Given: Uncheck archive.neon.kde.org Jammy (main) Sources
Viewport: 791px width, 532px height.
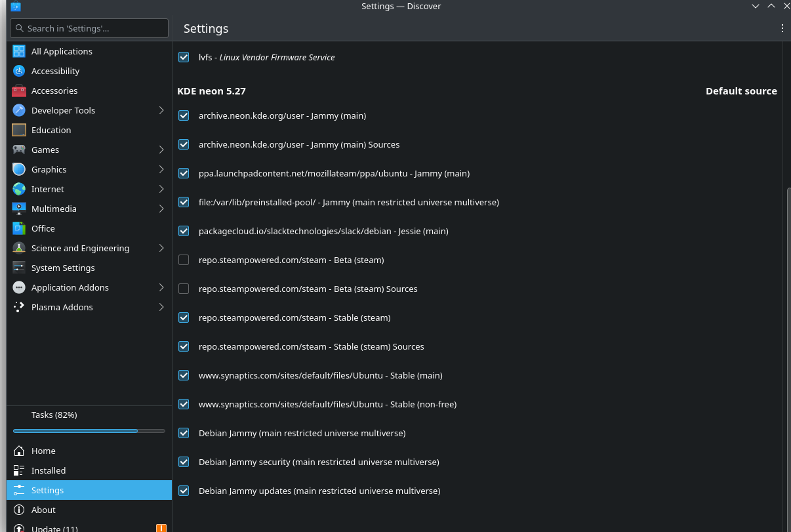Looking at the screenshot, I should [184, 144].
